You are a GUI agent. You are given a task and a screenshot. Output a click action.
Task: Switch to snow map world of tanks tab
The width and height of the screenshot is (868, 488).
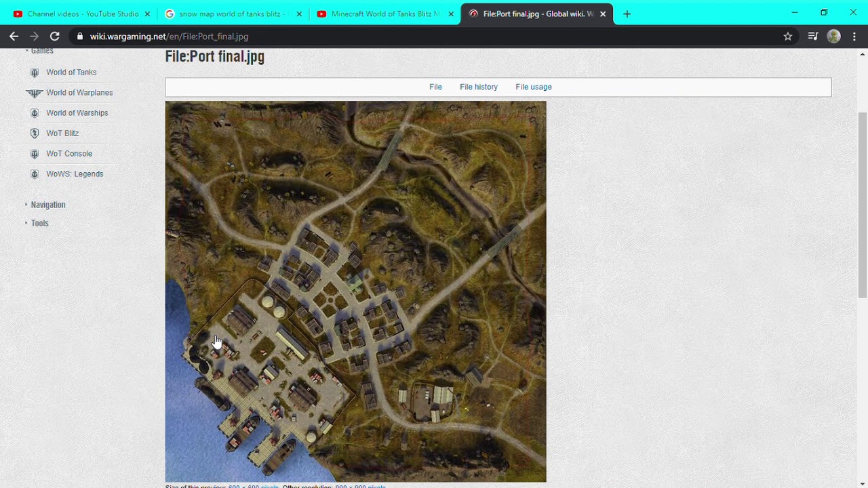click(232, 14)
